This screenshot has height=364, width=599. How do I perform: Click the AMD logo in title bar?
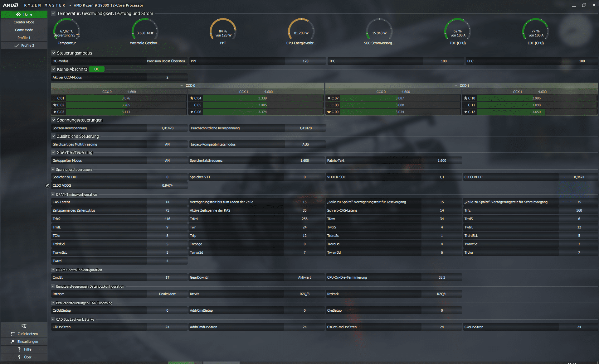point(11,5)
